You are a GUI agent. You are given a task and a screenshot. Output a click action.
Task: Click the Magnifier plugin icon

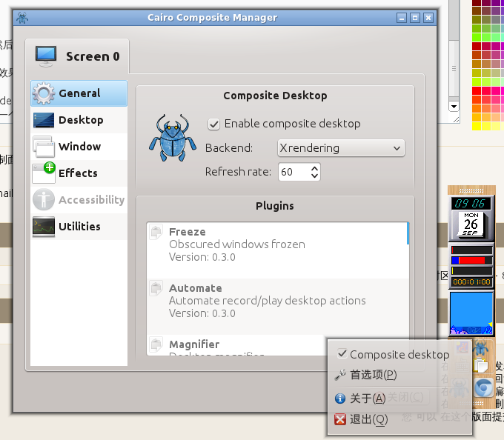[156, 344]
